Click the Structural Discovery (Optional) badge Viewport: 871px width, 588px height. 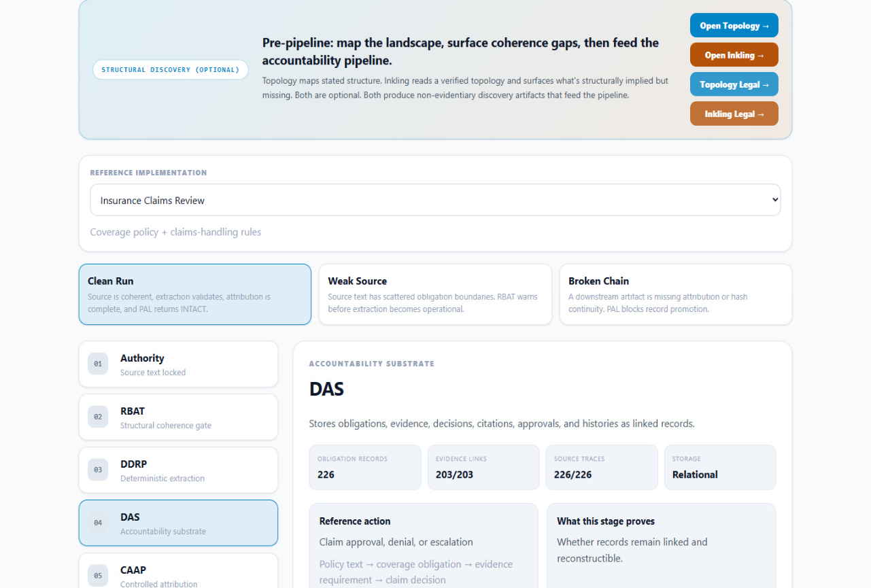171,69
